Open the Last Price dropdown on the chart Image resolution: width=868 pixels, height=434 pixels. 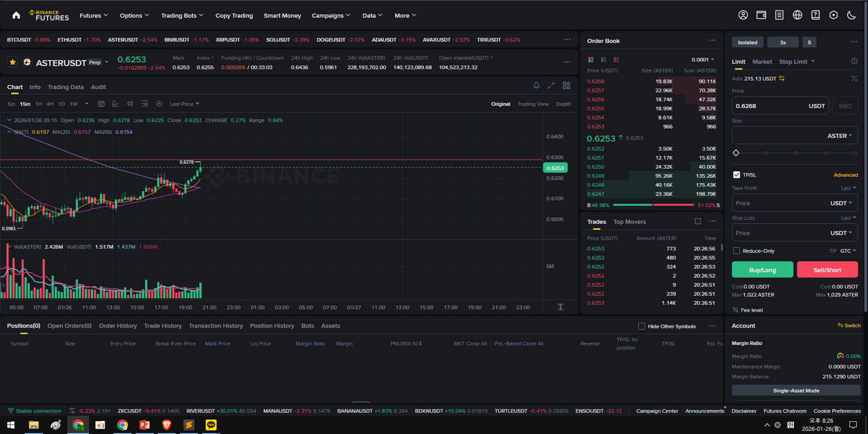(184, 104)
